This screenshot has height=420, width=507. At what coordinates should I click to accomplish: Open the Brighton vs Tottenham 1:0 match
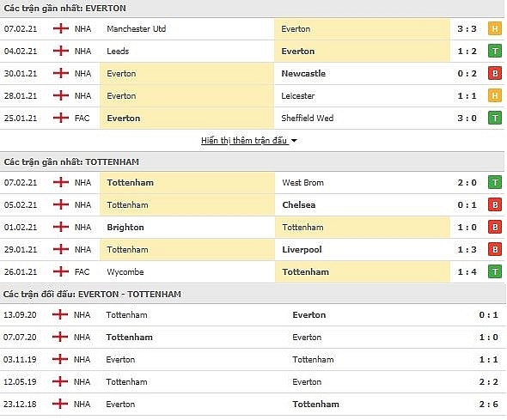coord(252,228)
